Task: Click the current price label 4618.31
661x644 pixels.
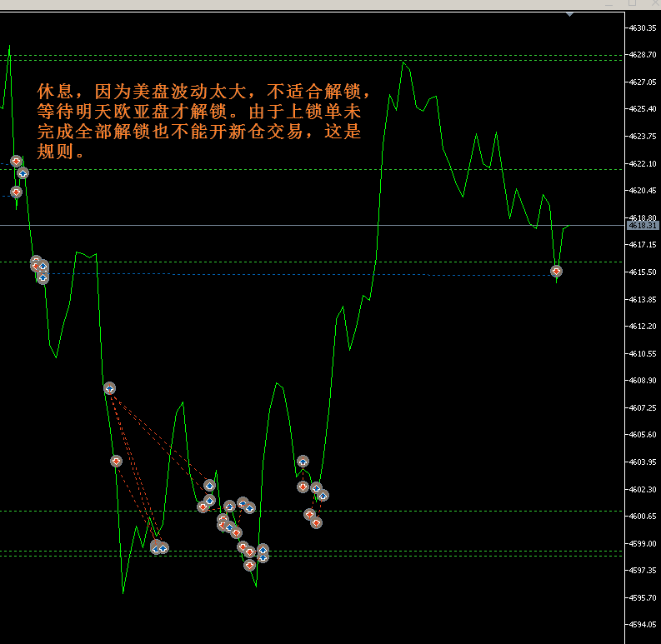Action: pos(643,226)
